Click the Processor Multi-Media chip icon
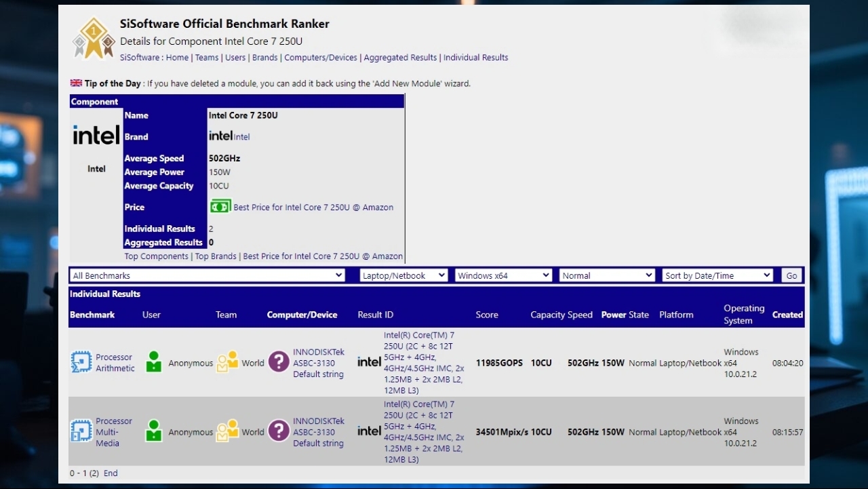The height and width of the screenshot is (489, 868). (81, 431)
